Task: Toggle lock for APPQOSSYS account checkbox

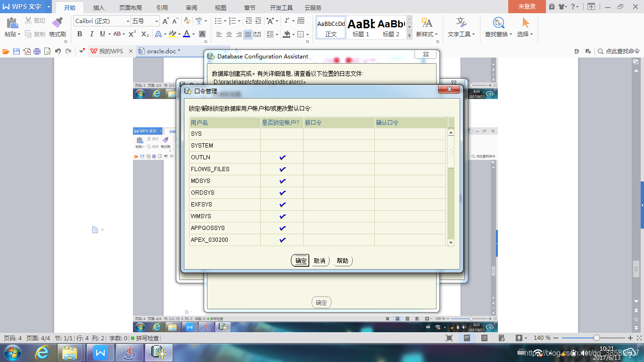Action: 282,228
